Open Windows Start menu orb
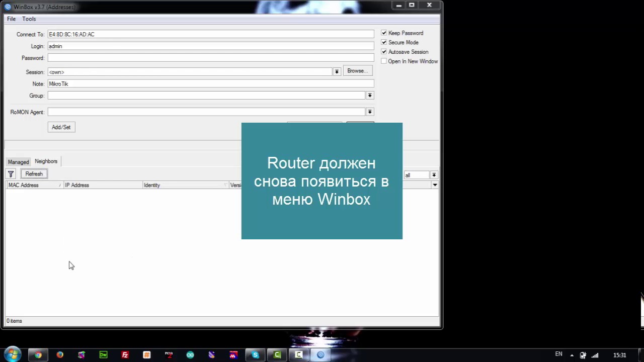The image size is (644, 362). 13,354
